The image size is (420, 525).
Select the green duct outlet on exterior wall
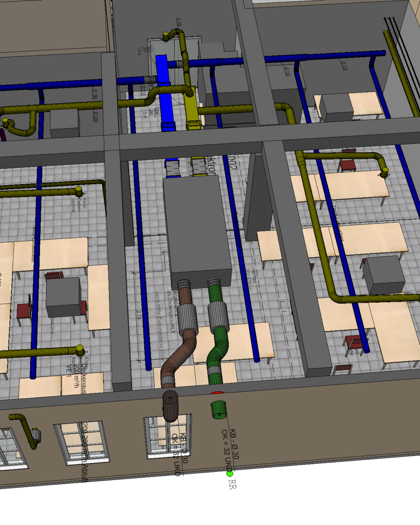219,410
